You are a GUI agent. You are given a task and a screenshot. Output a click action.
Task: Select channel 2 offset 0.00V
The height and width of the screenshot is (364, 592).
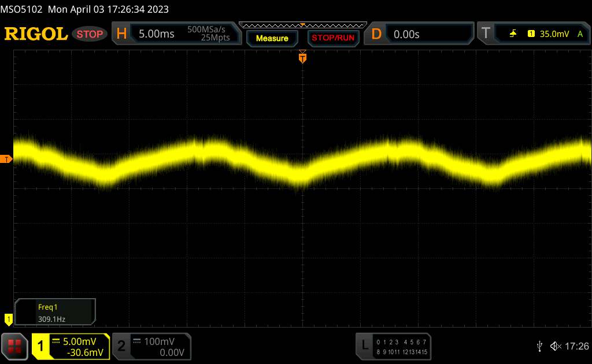[x=172, y=352]
